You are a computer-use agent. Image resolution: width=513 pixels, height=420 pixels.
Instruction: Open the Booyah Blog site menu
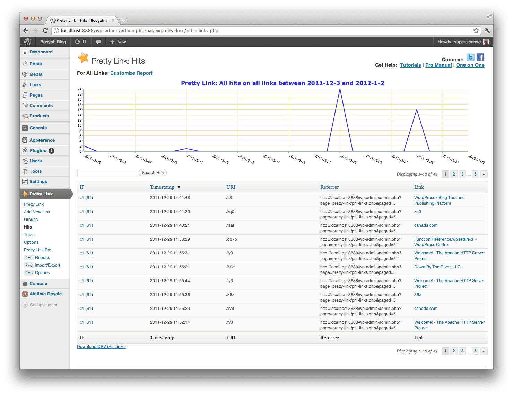[x=53, y=42]
